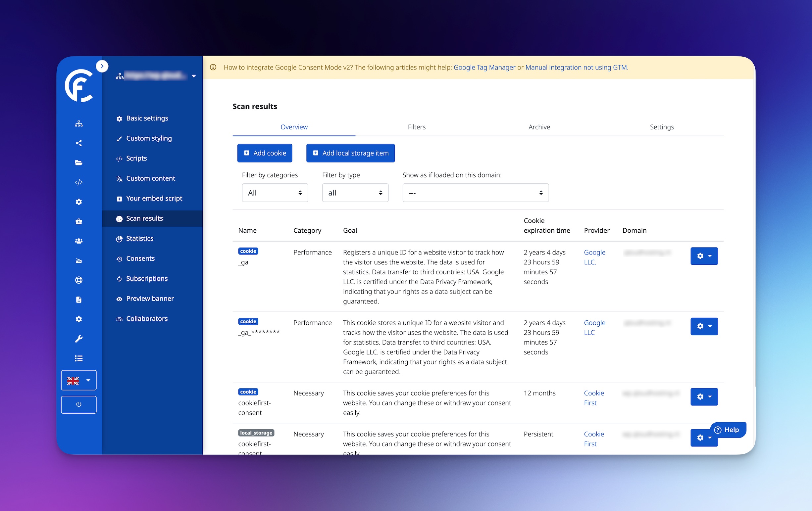Screen dimensions: 812x511
Task: Open Custom styling
Action: pyautogui.click(x=149, y=138)
